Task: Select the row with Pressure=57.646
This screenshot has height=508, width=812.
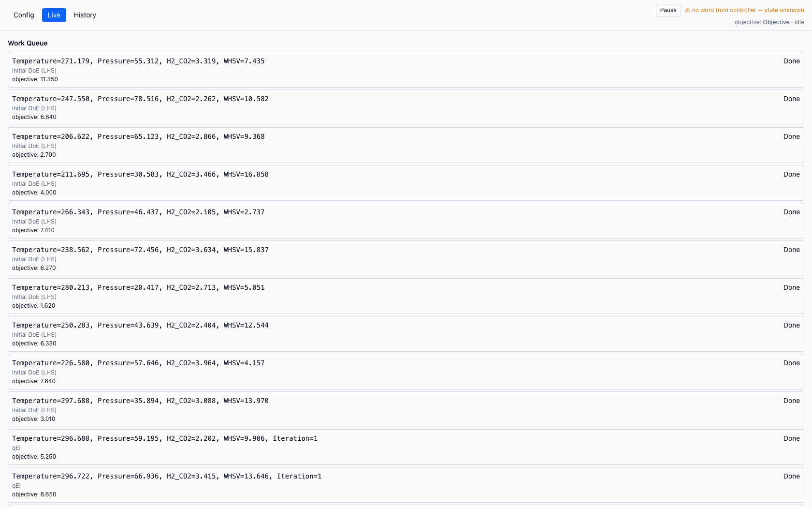Action: click(406, 372)
